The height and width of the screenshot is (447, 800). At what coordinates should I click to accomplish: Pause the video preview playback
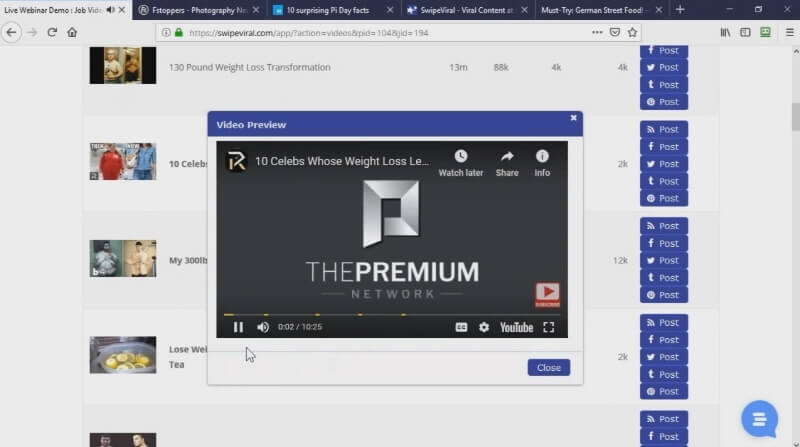(238, 327)
